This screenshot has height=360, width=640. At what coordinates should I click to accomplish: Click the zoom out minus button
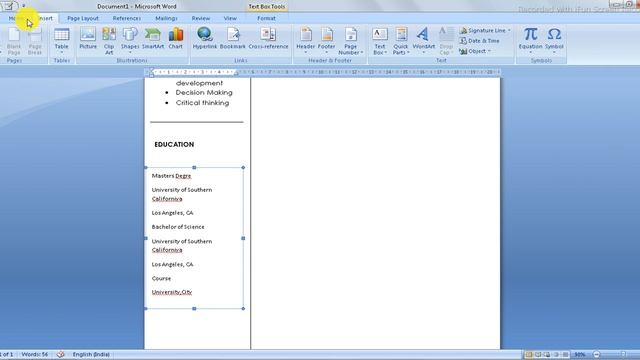[x=597, y=355]
